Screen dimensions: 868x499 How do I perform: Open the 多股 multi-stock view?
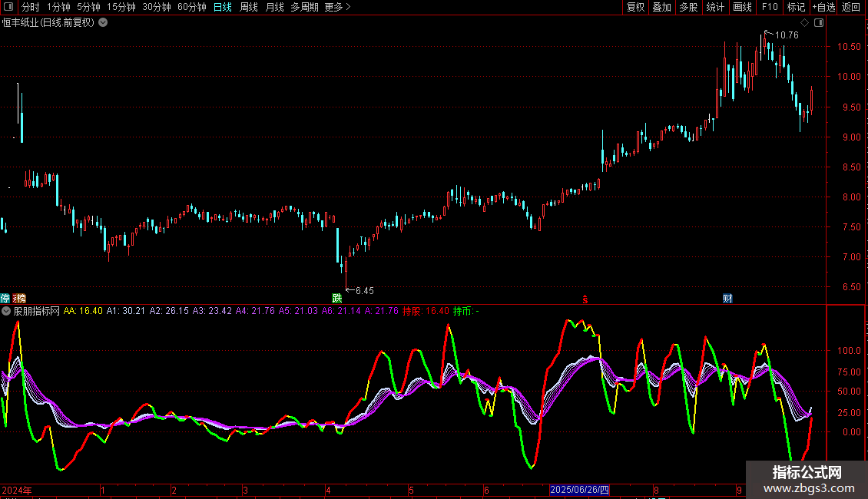[688, 7]
